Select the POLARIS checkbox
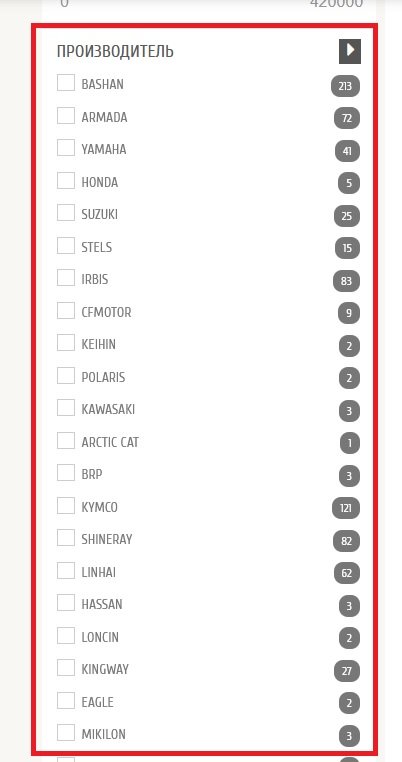Viewport: 402px width, 762px height. [x=66, y=376]
